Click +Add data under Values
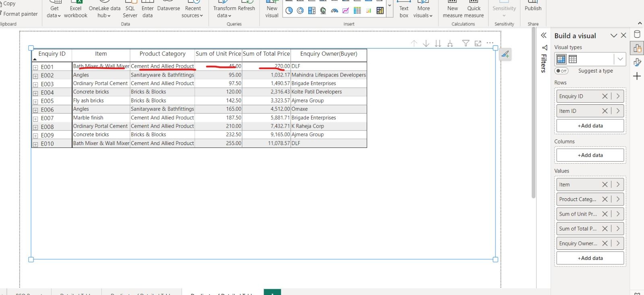The width and height of the screenshot is (644, 295). coord(590,258)
